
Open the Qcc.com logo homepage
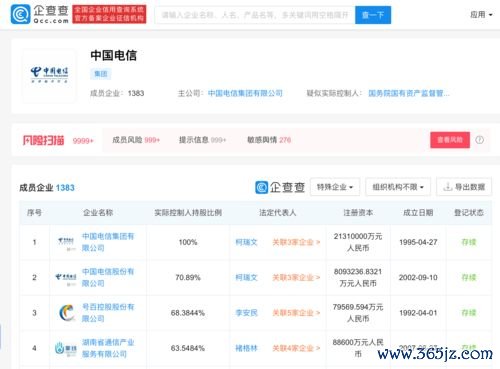(40, 14)
